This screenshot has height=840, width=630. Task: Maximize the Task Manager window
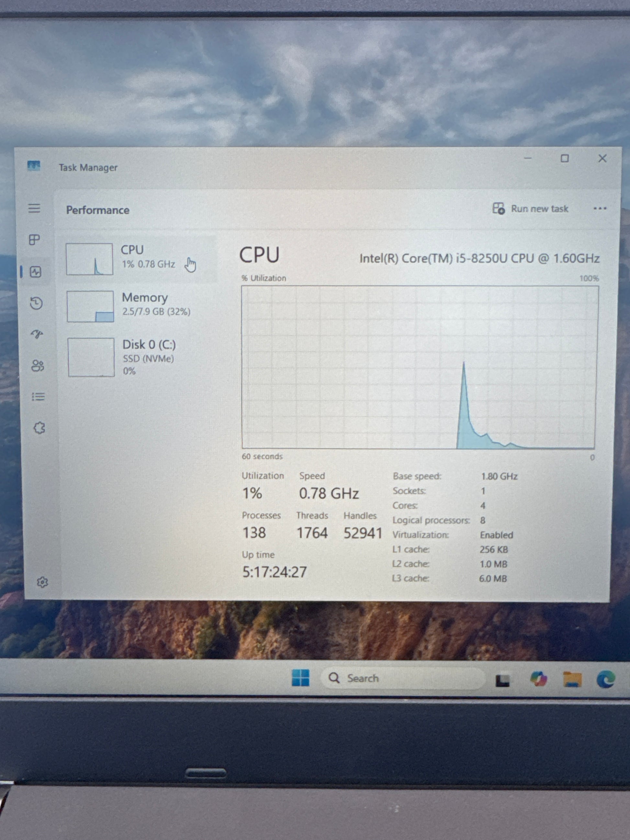tap(565, 158)
